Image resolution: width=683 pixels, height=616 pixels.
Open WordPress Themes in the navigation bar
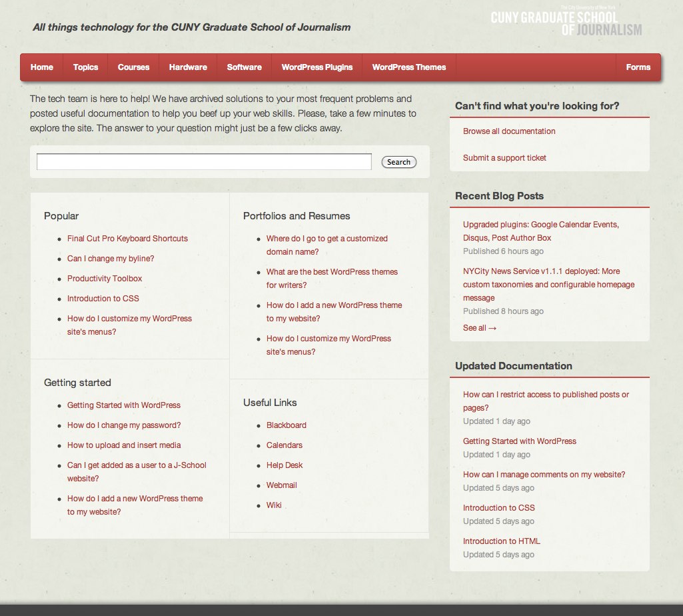[x=408, y=67]
